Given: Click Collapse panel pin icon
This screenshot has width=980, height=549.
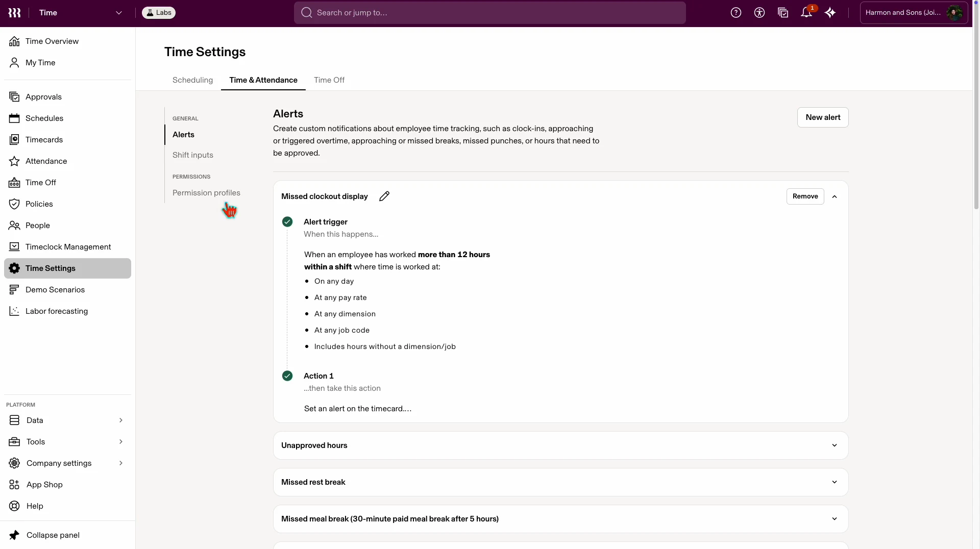Looking at the screenshot, I should [x=14, y=535].
